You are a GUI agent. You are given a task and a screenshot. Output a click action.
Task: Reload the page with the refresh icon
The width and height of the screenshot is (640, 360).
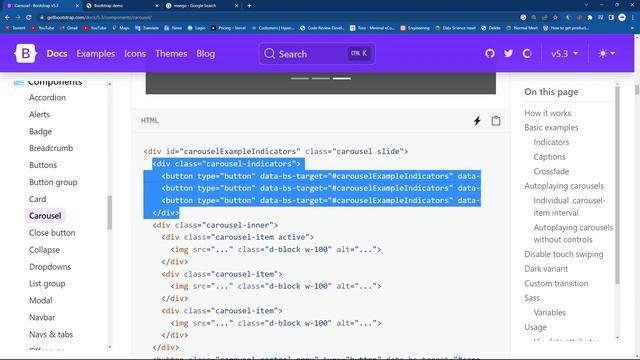point(29,18)
